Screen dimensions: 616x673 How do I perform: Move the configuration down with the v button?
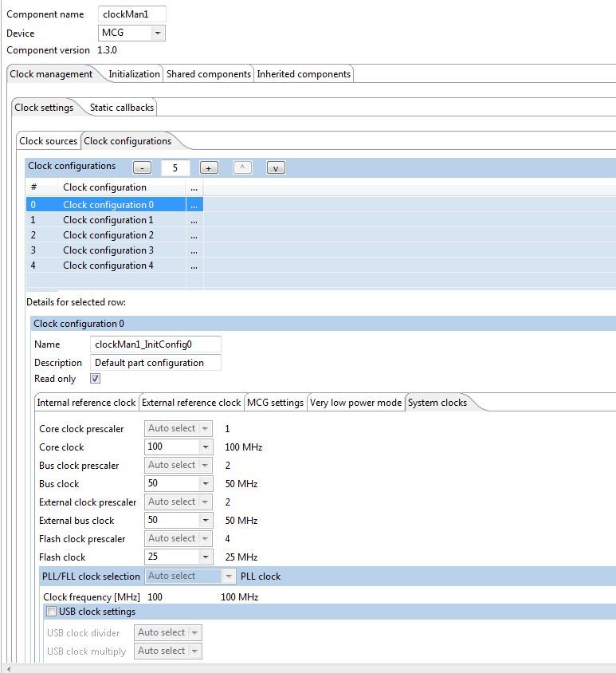tap(276, 167)
